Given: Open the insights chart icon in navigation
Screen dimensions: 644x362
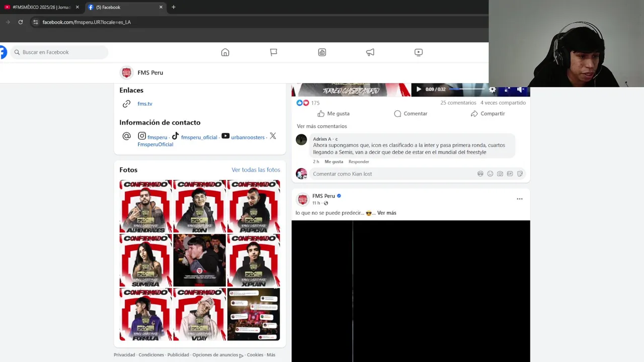Looking at the screenshot, I should click(x=322, y=52).
